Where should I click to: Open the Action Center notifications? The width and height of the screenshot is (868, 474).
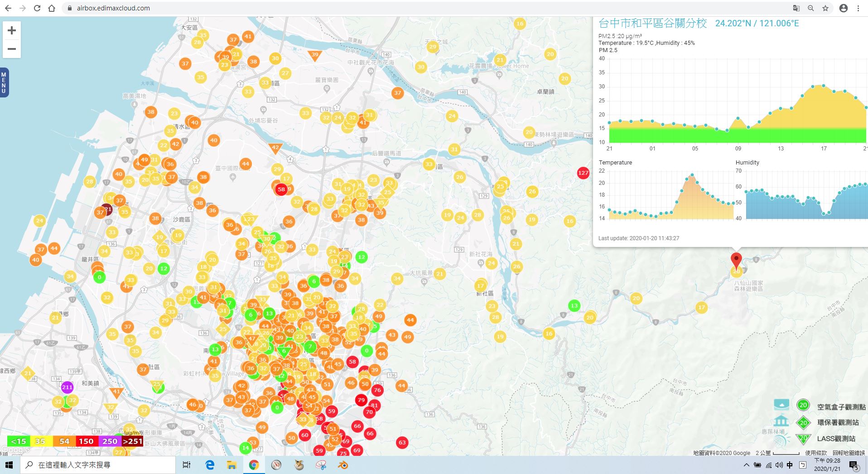854,465
